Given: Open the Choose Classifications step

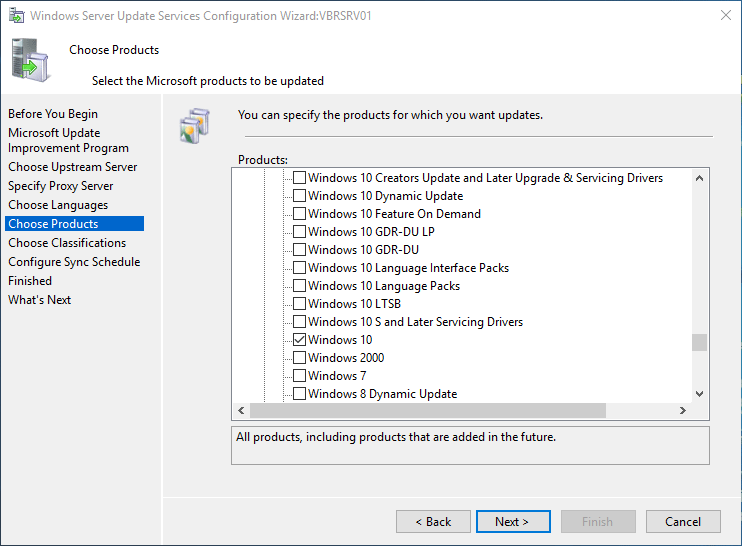Looking at the screenshot, I should 67,243.
